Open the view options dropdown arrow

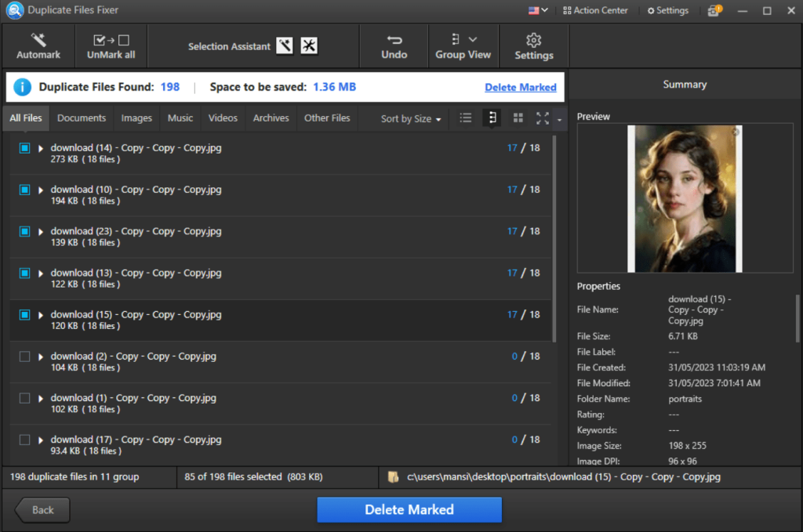[559, 120]
